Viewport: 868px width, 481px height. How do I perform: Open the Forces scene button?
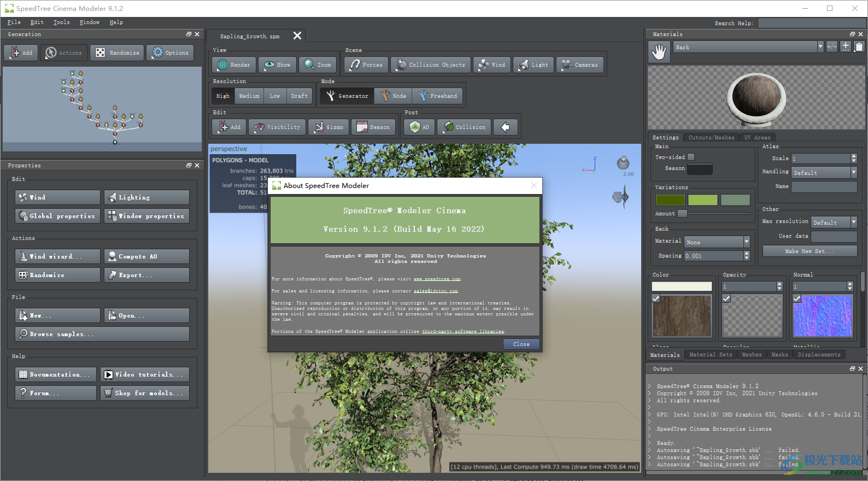pyautogui.click(x=366, y=64)
